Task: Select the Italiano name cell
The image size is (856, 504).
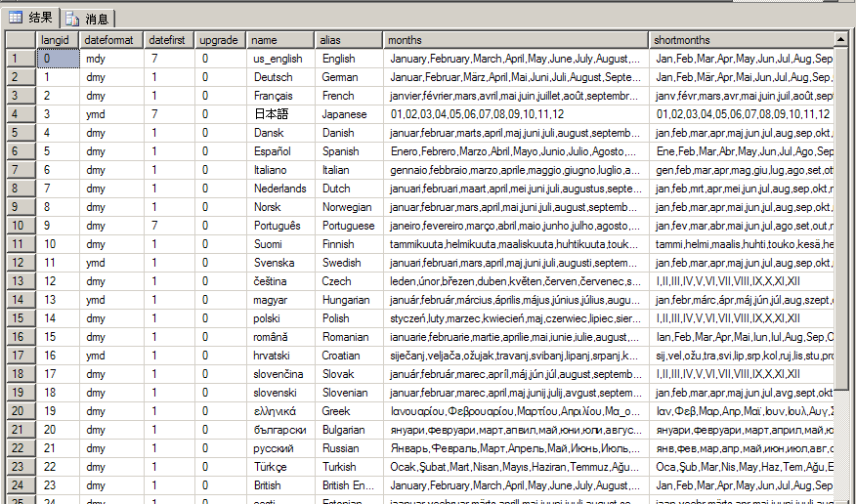Action: (x=280, y=170)
